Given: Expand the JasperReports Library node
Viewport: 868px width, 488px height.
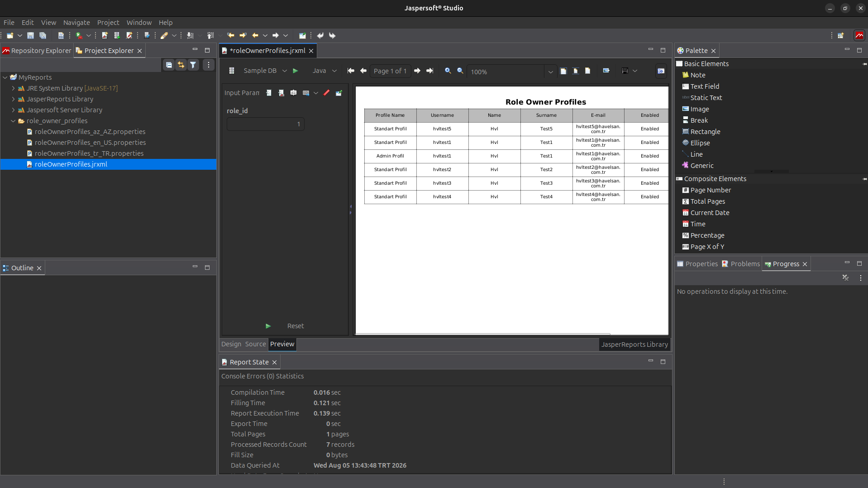Looking at the screenshot, I should point(13,99).
